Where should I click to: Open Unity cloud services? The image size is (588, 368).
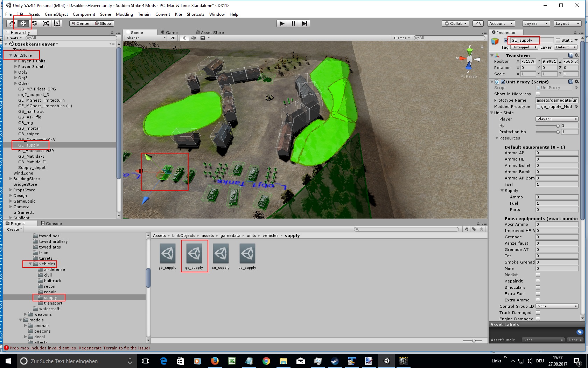[478, 23]
